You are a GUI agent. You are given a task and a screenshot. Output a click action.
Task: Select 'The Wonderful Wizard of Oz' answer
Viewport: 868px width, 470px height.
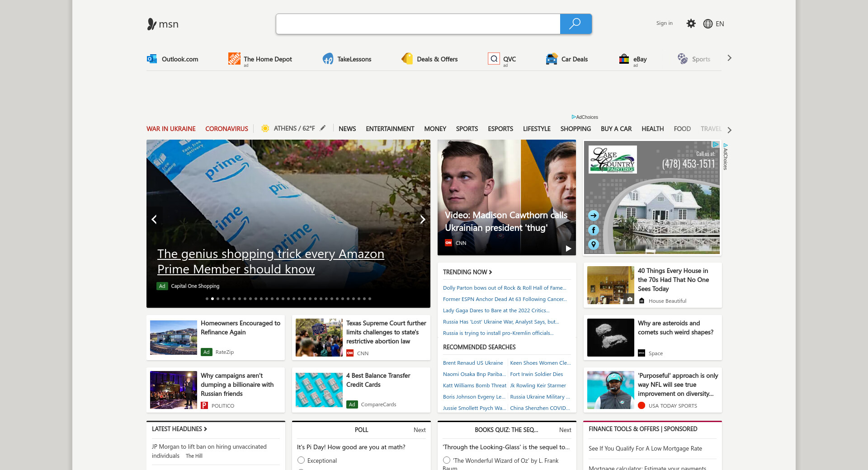coord(447,460)
